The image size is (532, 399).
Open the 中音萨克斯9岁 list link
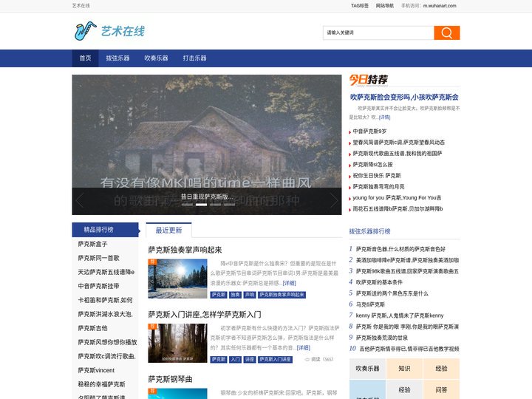[369, 132]
